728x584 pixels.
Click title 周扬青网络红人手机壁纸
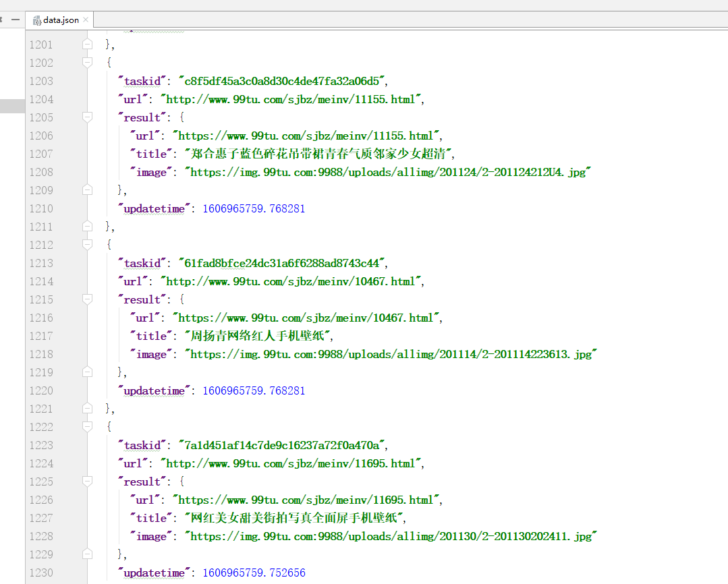(258, 336)
